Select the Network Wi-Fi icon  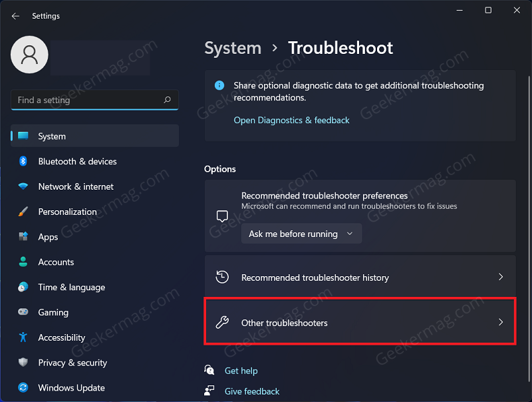[x=23, y=186]
